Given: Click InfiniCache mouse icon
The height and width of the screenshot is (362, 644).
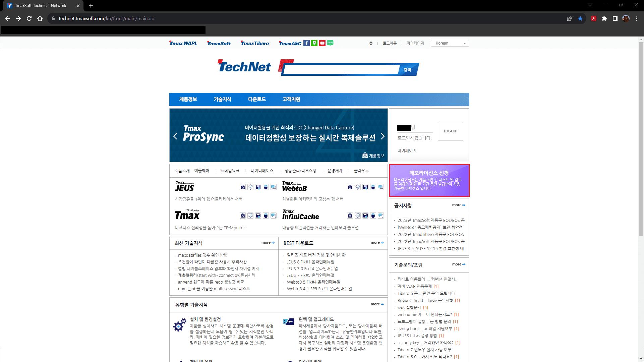Looking at the screenshot, I should [x=373, y=216].
